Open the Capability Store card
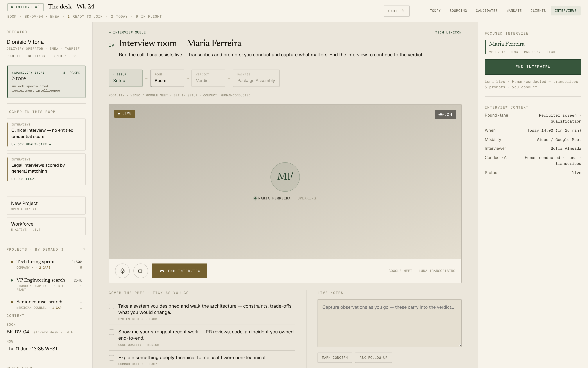 [46, 82]
